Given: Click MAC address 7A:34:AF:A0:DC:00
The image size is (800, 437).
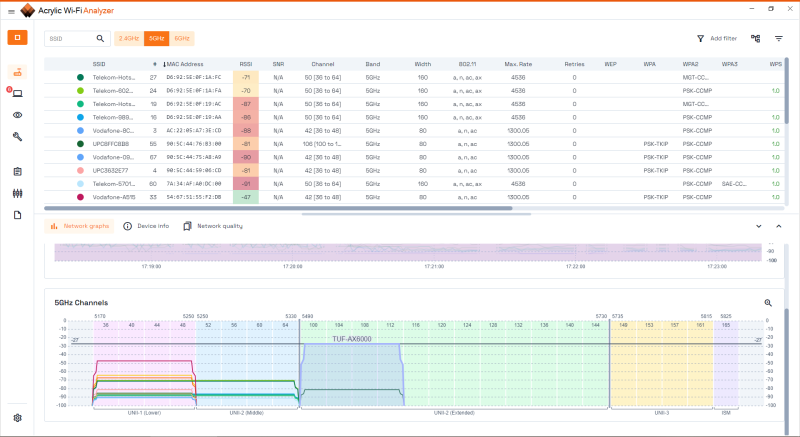Looking at the screenshot, I should (194, 184).
